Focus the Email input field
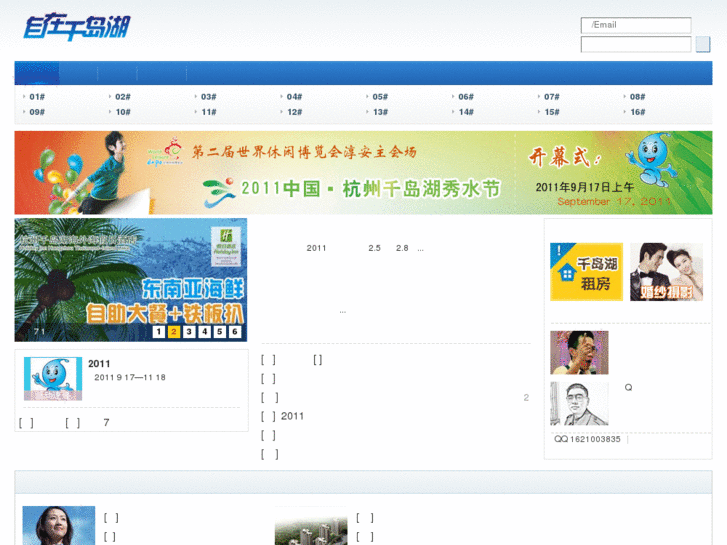 coord(636,25)
